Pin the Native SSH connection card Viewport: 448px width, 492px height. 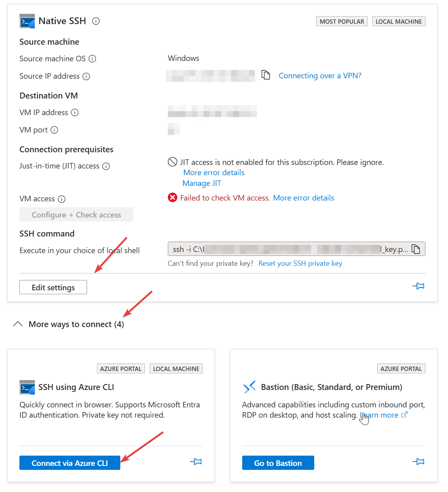[418, 286]
